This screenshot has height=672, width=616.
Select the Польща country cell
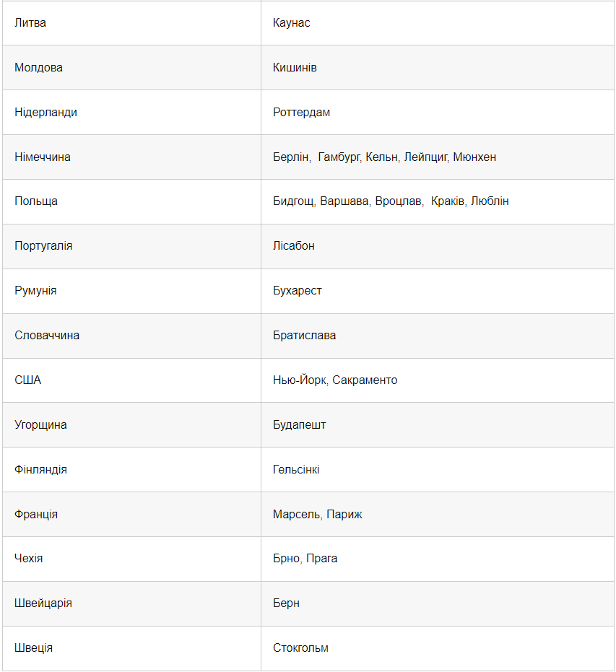click(36, 201)
